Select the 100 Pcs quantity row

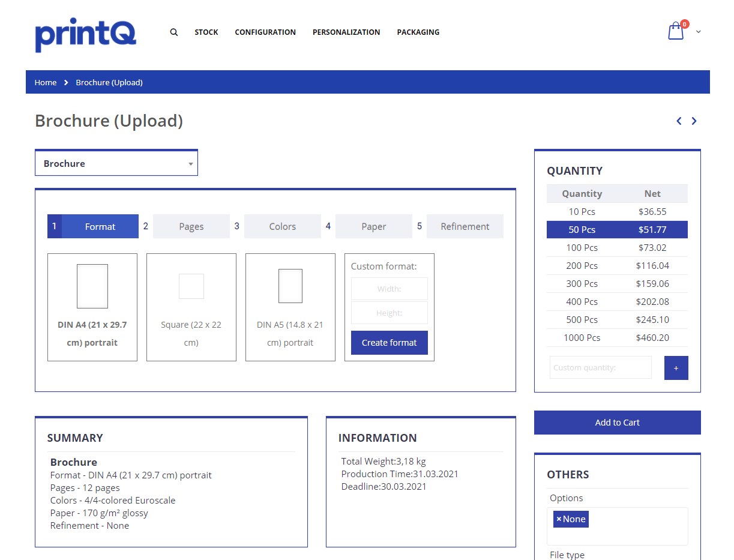pos(617,248)
